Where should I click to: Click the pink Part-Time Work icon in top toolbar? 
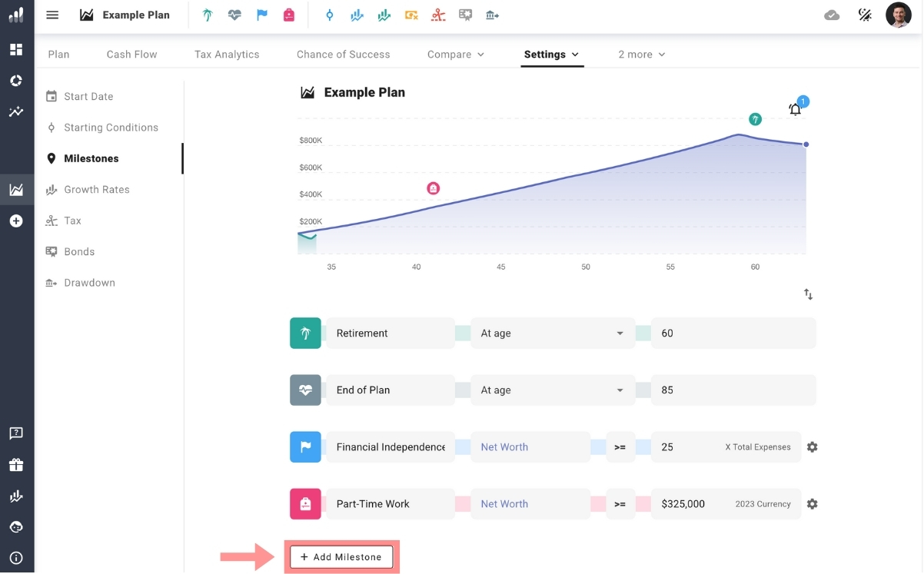289,15
